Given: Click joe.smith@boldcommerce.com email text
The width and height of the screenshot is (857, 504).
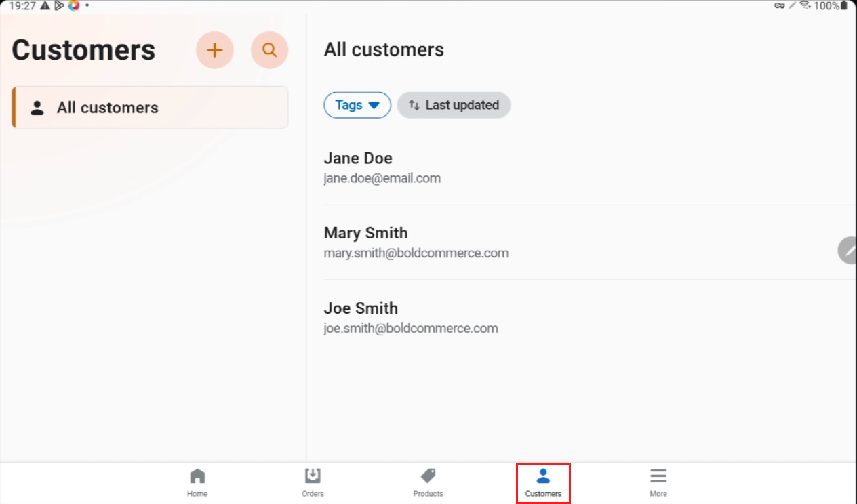Looking at the screenshot, I should 411,329.
